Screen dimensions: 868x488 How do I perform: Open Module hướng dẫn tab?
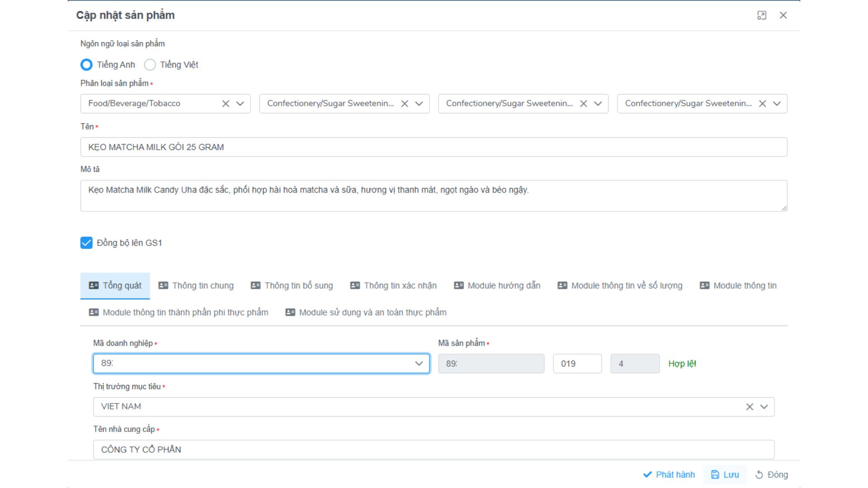point(497,286)
